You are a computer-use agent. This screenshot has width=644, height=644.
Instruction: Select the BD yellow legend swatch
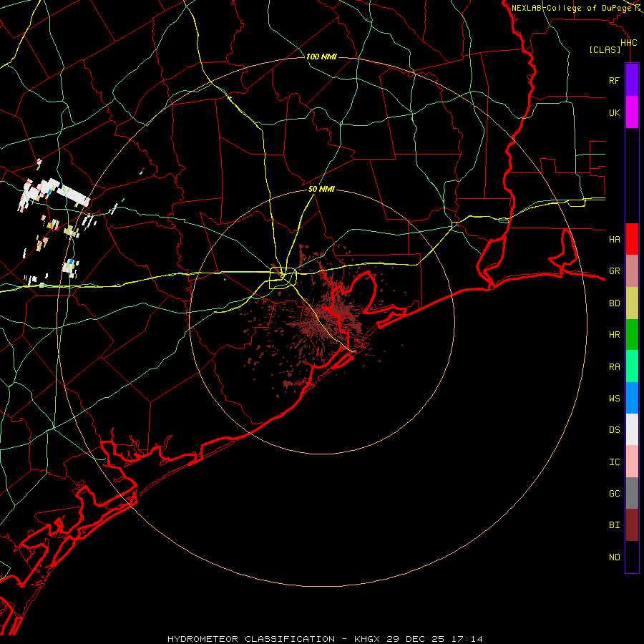[632, 303]
